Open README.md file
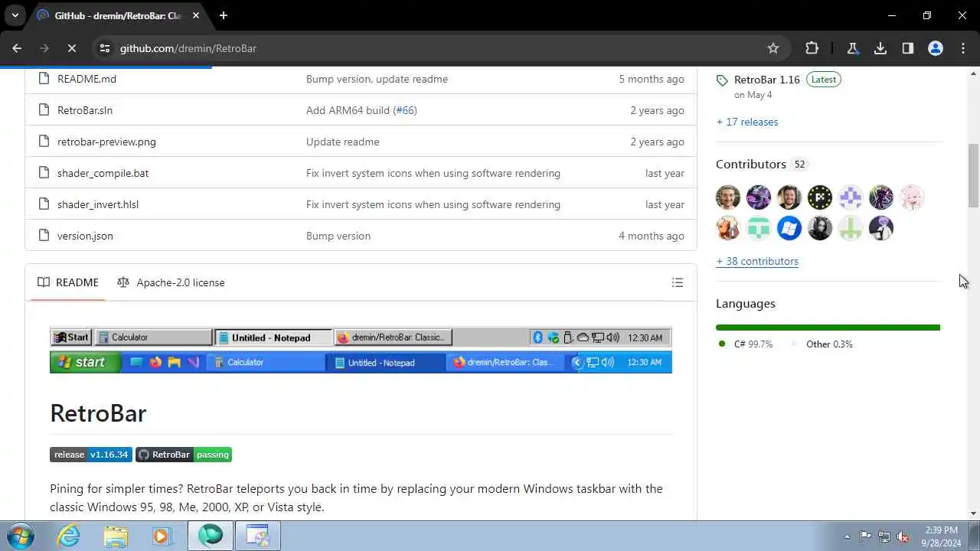 (87, 79)
